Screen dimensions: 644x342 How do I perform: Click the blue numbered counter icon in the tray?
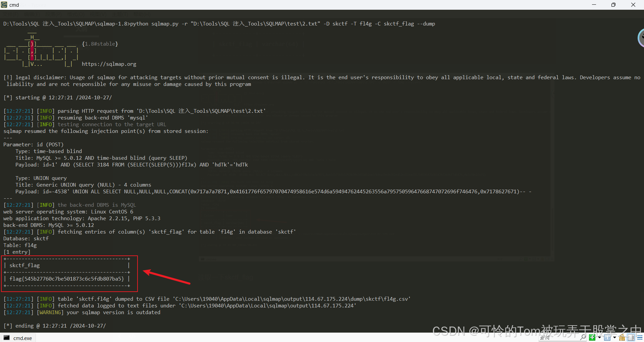pyautogui.click(x=607, y=338)
